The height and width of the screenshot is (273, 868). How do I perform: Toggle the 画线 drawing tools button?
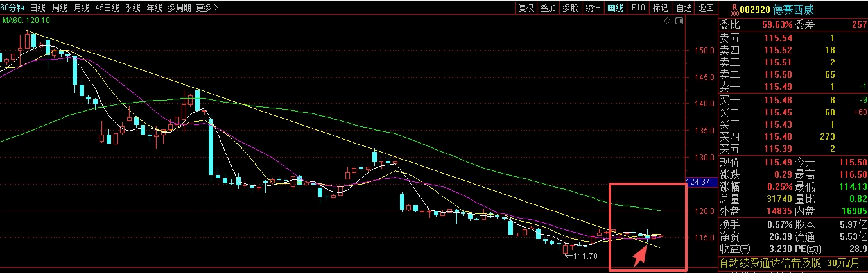(615, 8)
